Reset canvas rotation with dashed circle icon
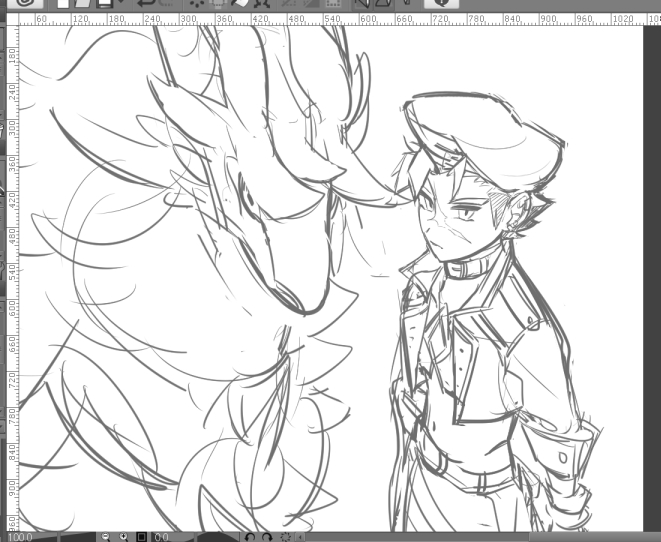This screenshot has width=661, height=542. 285,537
